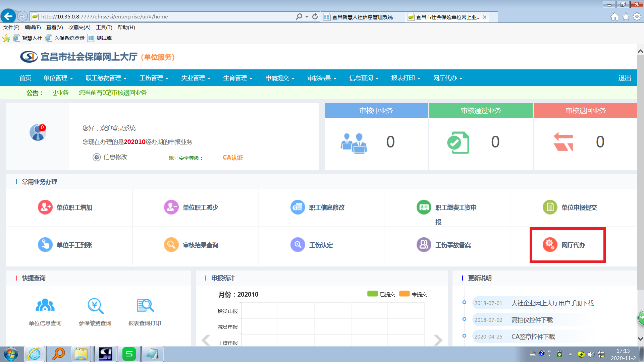This screenshot has height=362, width=644.
Task: Click 退出 to log out
Action: [x=624, y=78]
